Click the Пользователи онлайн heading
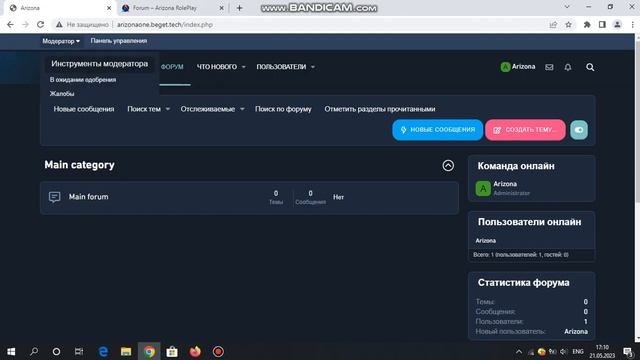Screen dimensions: 640x360 coord(529,222)
